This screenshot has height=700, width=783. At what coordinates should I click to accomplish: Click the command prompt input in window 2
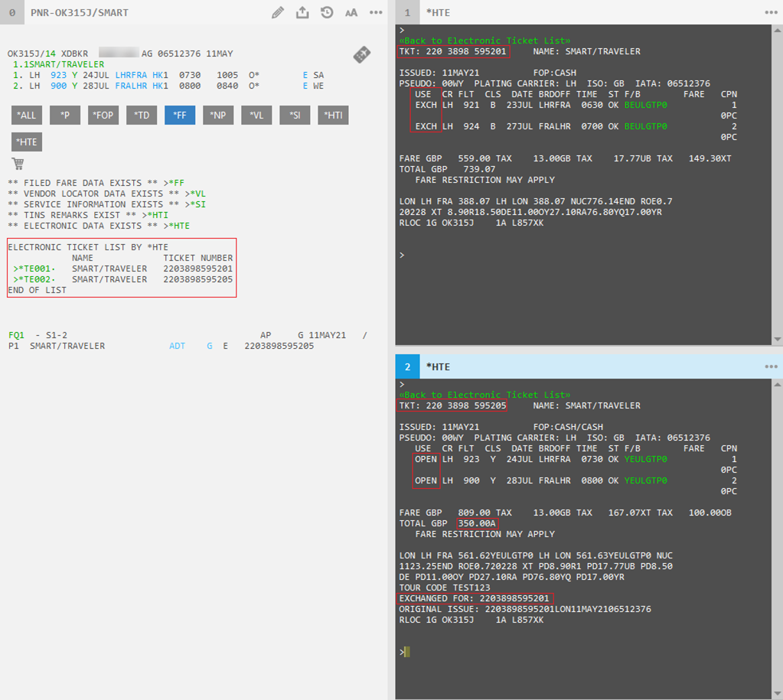[408, 652]
